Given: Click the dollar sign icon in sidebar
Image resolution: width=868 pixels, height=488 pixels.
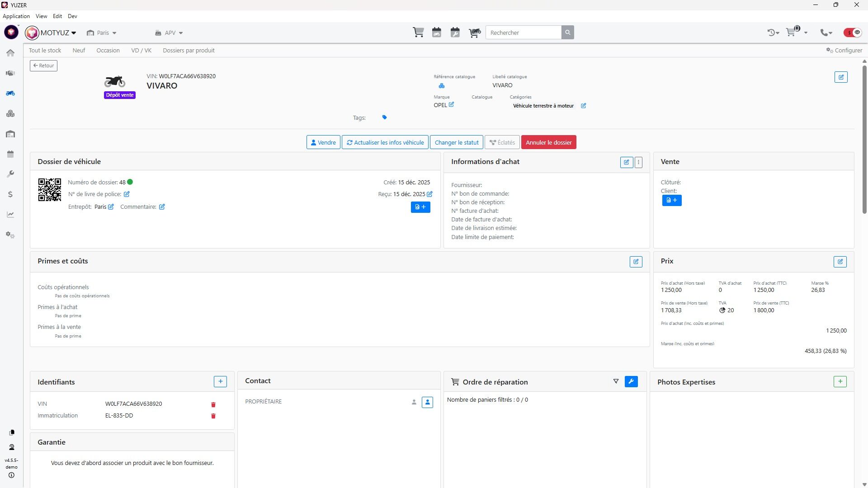Looking at the screenshot, I should [10, 194].
